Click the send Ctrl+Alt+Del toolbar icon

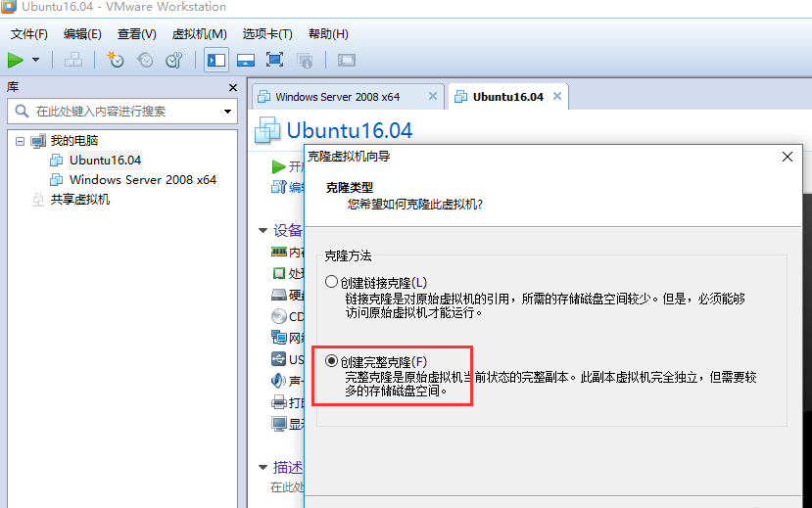73,60
